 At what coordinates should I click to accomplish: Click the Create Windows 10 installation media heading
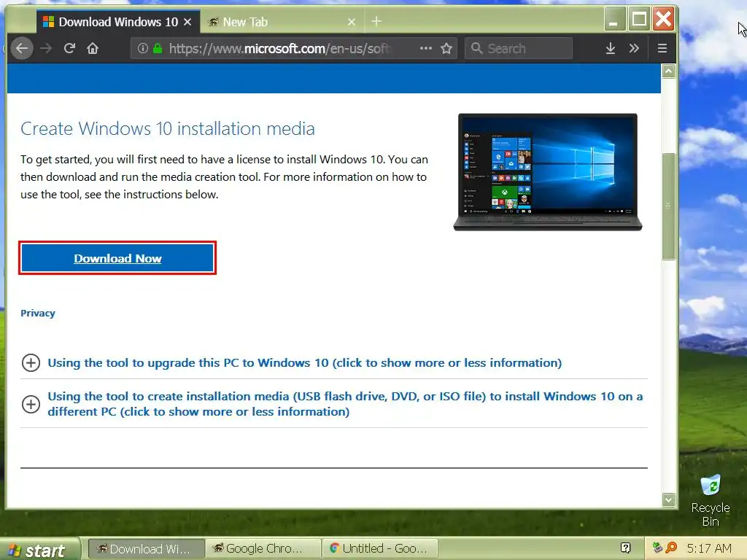point(168,128)
